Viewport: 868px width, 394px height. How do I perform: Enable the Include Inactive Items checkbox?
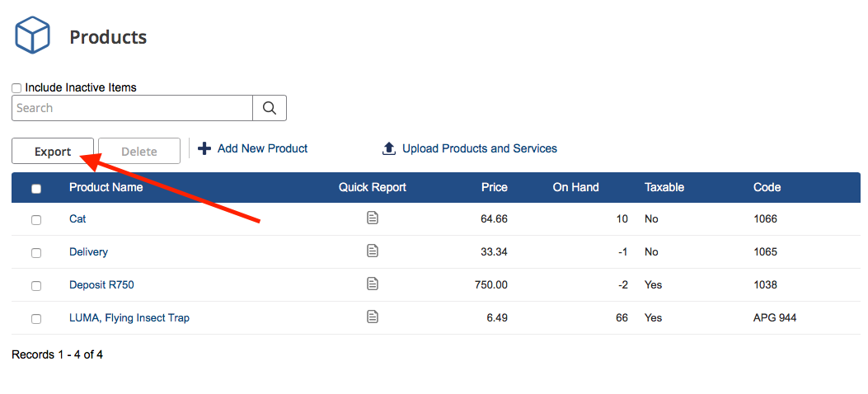pyautogui.click(x=16, y=88)
